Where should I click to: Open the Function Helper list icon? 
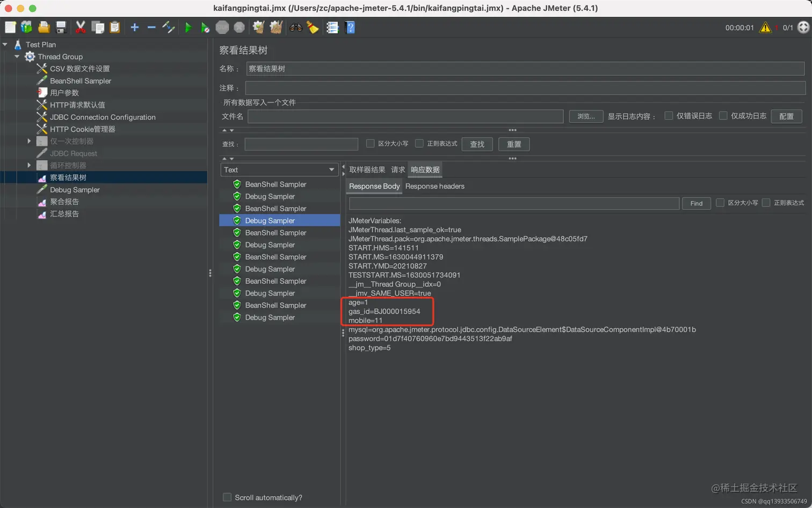point(332,27)
